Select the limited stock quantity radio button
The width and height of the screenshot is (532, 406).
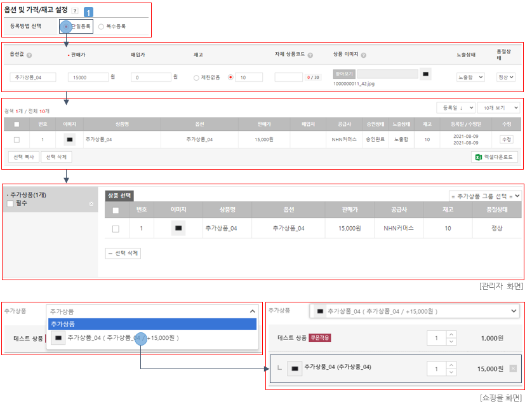click(230, 78)
